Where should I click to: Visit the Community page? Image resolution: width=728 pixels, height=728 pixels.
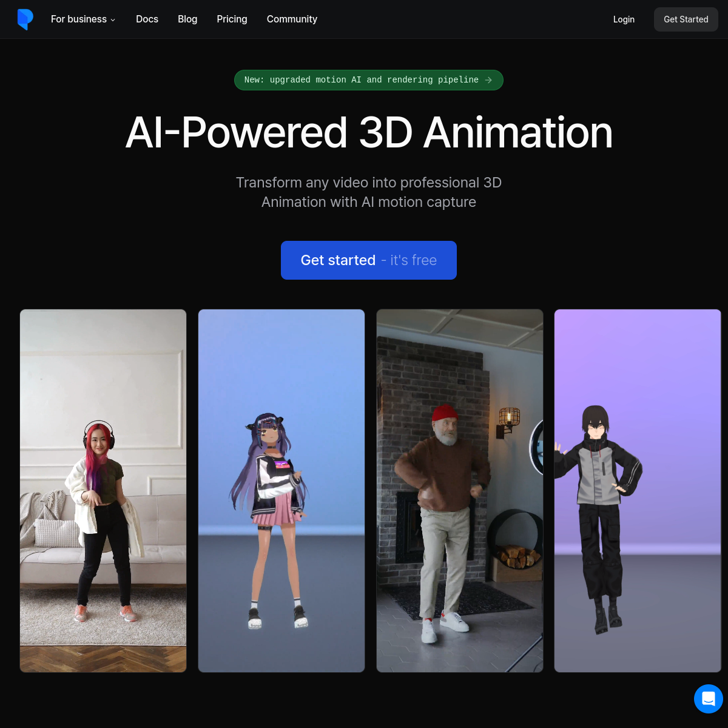(292, 19)
